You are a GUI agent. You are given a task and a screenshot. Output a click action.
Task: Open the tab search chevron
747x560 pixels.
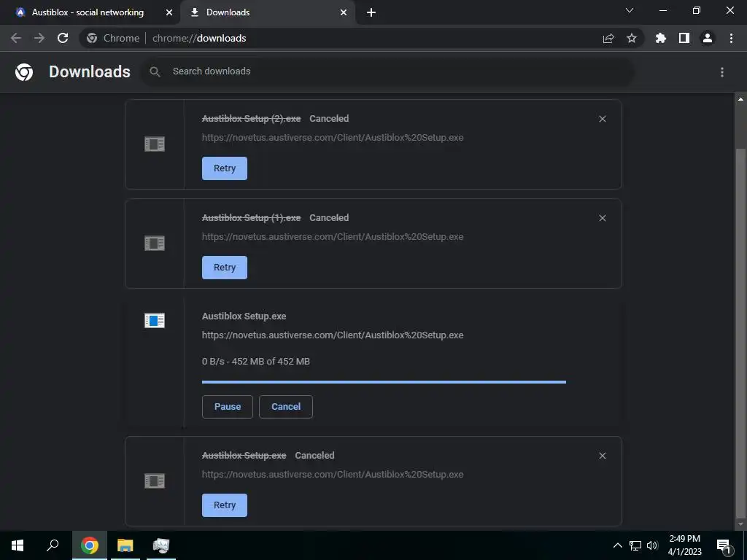pos(630,10)
